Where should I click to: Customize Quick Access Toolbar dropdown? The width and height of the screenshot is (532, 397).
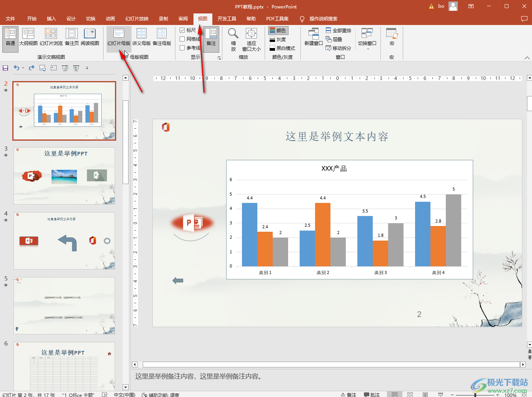tap(87, 68)
